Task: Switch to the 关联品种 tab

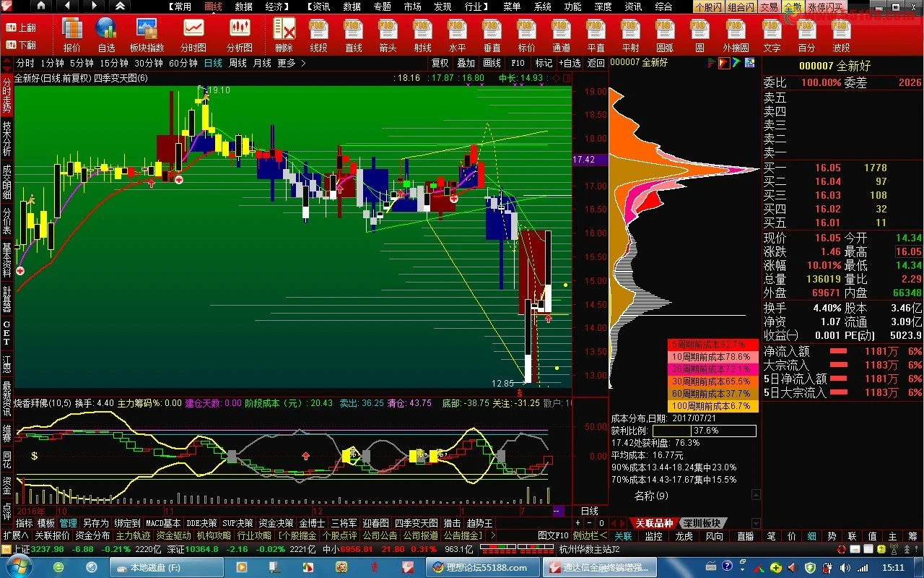Action: coord(653,523)
